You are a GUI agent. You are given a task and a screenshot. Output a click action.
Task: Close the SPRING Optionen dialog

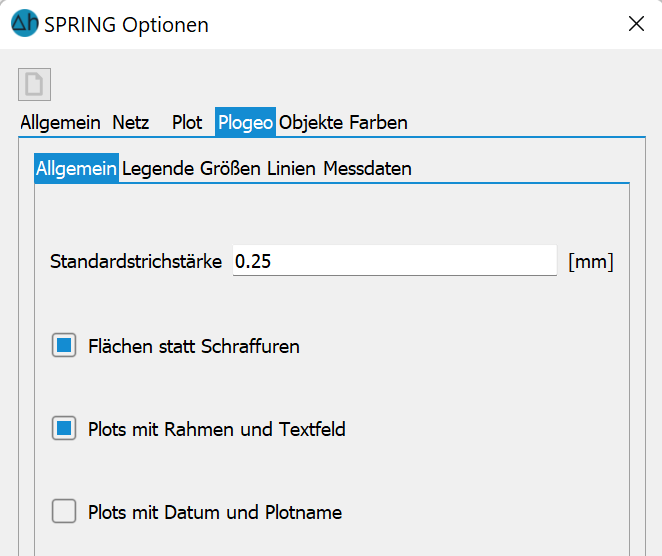636,24
